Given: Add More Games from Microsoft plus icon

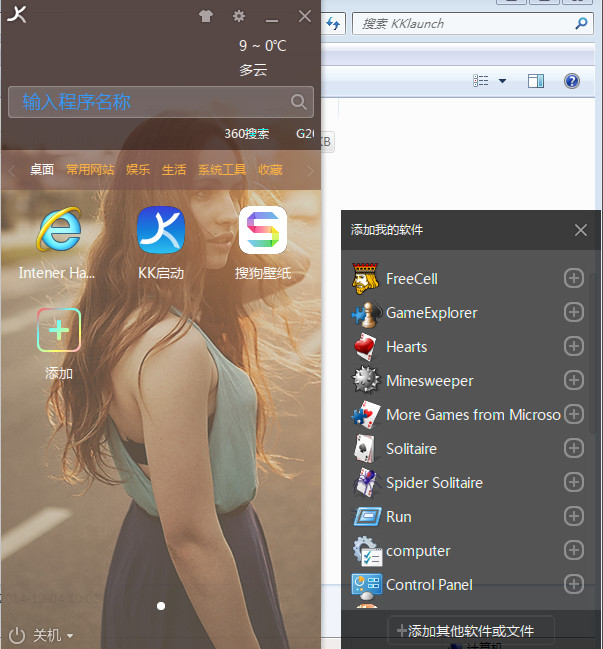Looking at the screenshot, I should (574, 414).
